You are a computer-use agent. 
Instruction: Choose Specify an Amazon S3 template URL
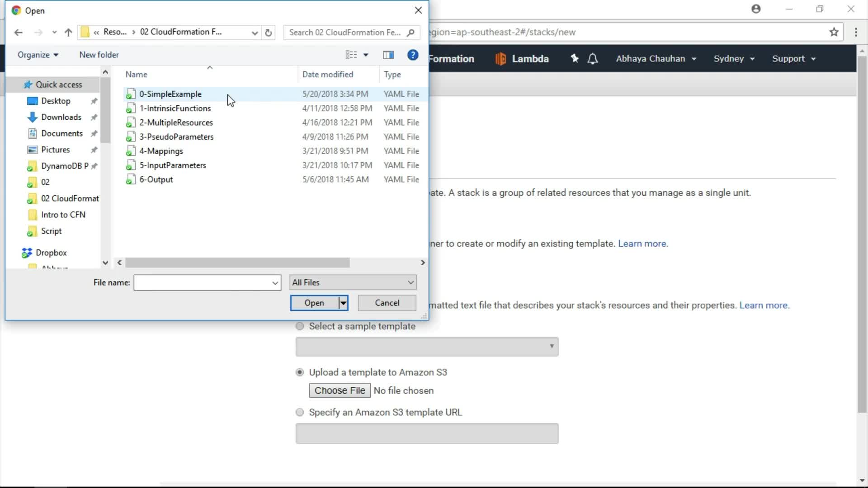click(300, 412)
